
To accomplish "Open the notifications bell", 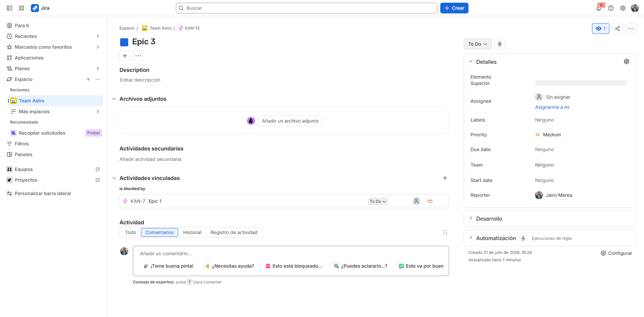I will (599, 8).
